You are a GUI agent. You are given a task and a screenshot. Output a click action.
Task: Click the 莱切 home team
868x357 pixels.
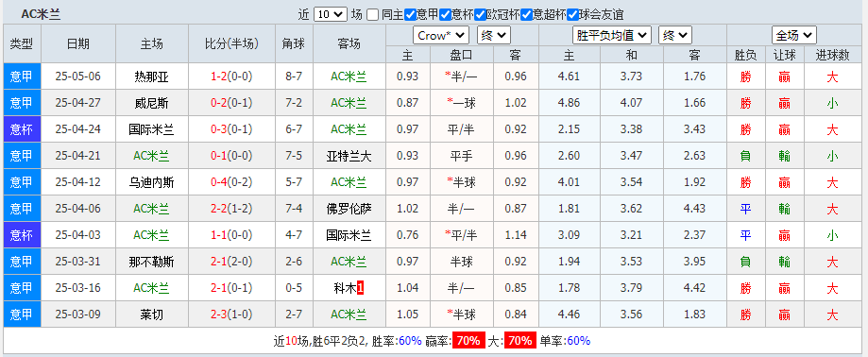coord(152,314)
